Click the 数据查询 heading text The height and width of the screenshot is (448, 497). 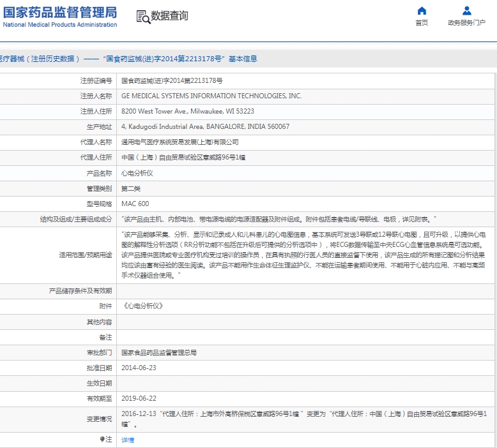169,15
